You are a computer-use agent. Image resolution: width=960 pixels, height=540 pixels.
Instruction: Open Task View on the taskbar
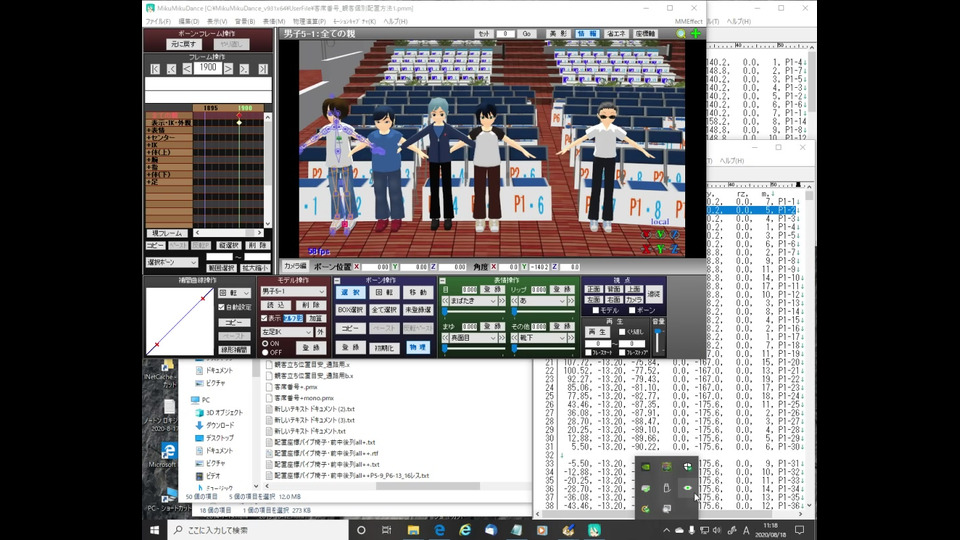pyautogui.click(x=386, y=530)
